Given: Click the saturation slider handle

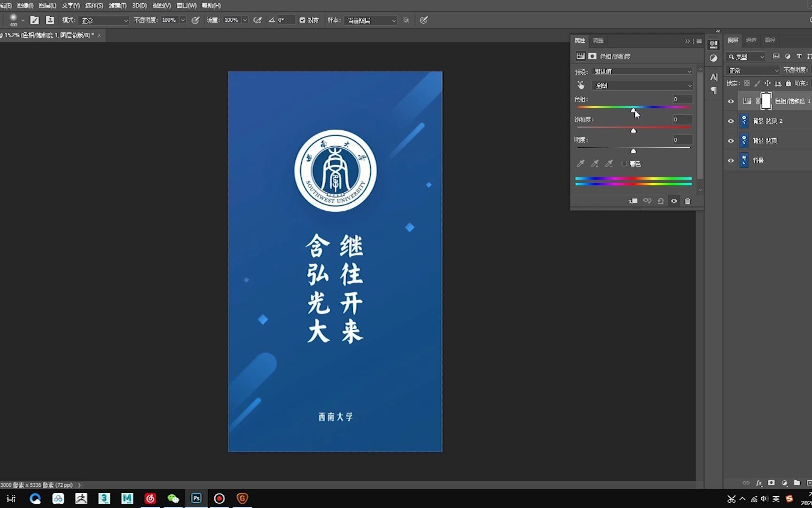Looking at the screenshot, I should coord(633,130).
